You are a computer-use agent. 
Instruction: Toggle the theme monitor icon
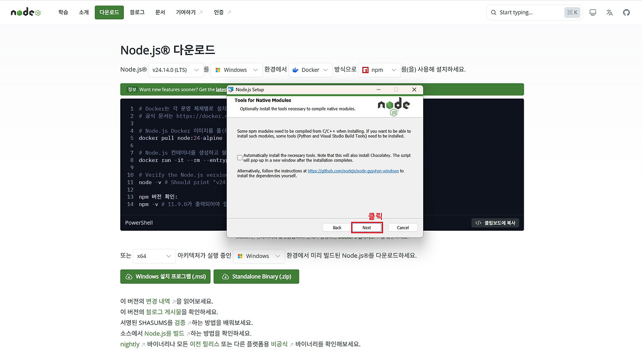[593, 13]
